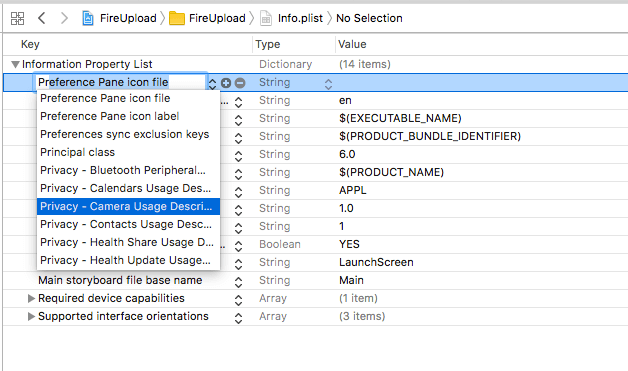Pick Privacy - Bluetooth Peripheral option
Viewport: 628px width, 371px height.
click(128, 170)
